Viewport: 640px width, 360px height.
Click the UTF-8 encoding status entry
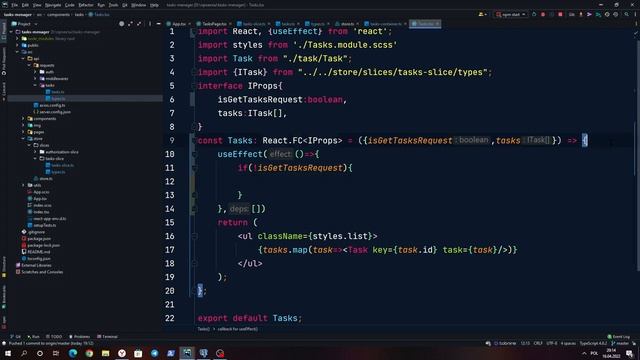[551, 343]
